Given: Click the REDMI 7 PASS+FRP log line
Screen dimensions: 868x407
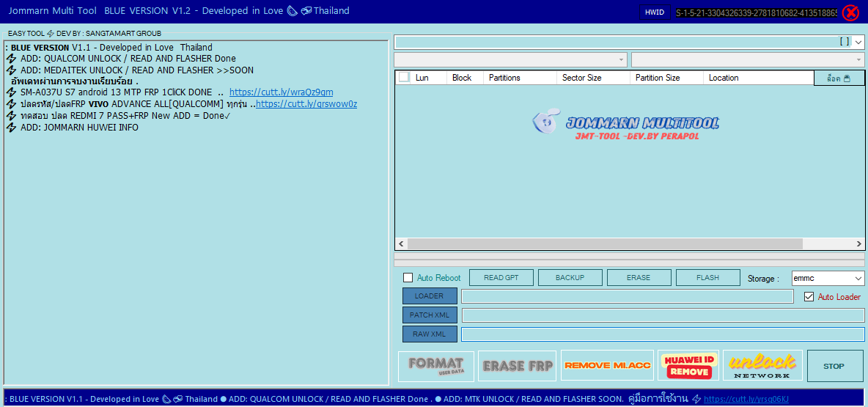Looking at the screenshot, I should point(125,116).
